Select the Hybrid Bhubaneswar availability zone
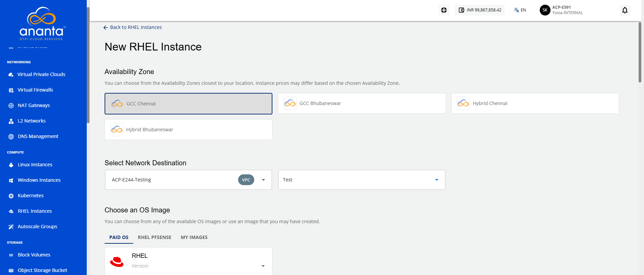The height and width of the screenshot is (275, 644). point(188,130)
